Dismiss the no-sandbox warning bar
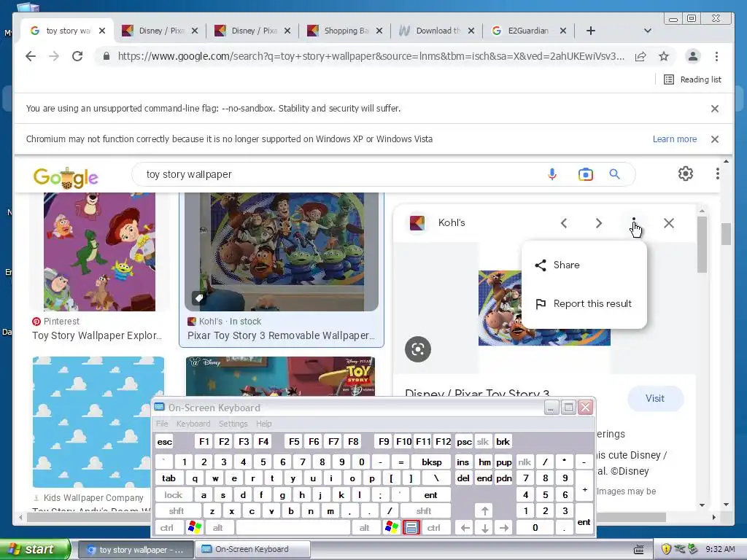The width and height of the screenshot is (747, 560). [715, 109]
